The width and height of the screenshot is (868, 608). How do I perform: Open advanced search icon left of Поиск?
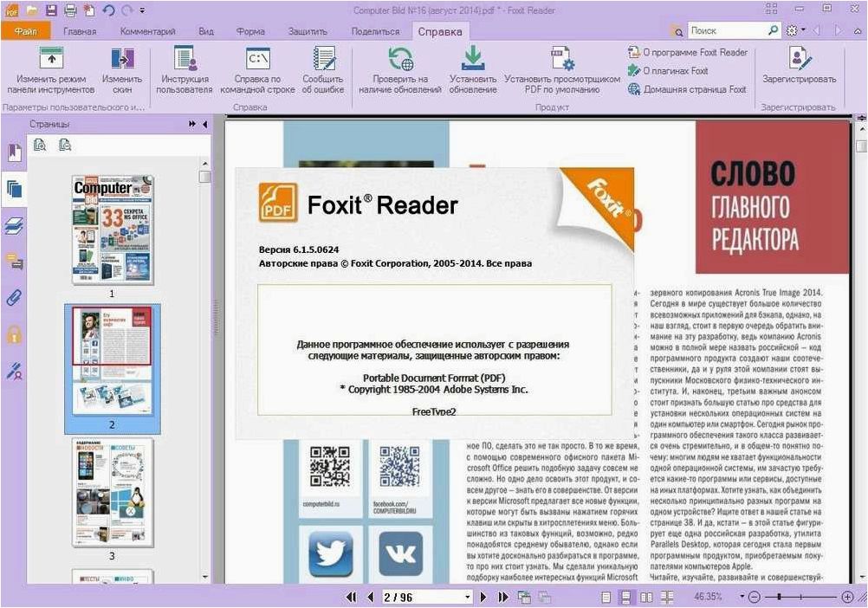point(677,31)
